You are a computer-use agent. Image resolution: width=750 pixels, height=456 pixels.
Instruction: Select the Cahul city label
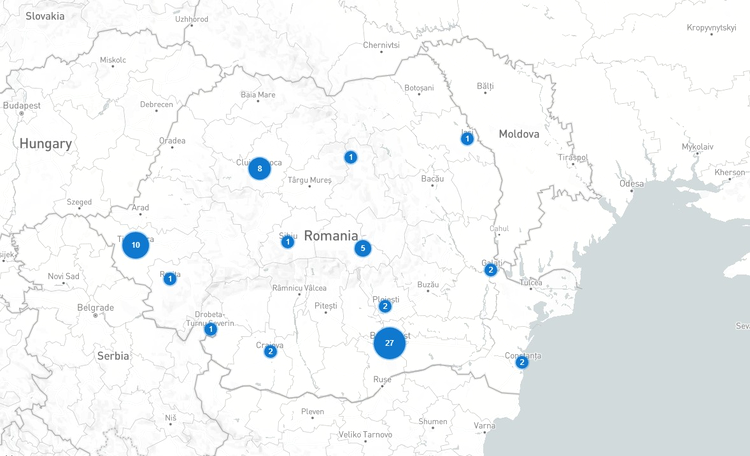[499, 229]
